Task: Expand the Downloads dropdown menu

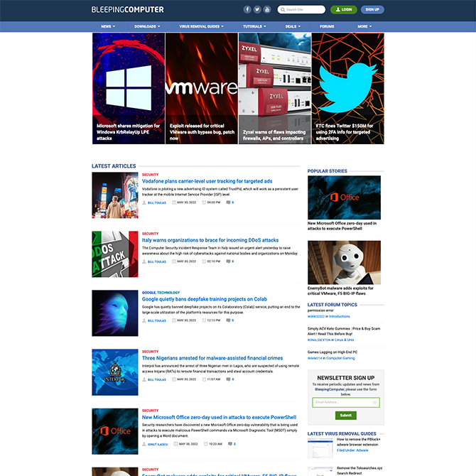Action: (x=147, y=26)
